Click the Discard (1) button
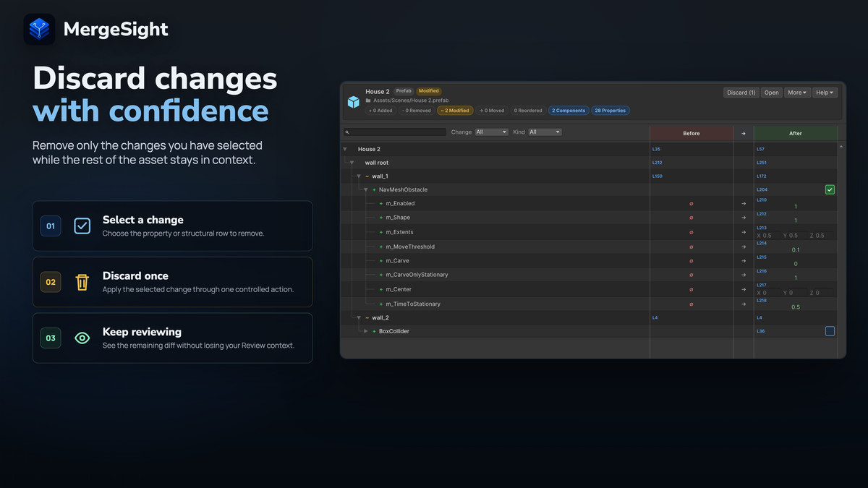 click(x=741, y=93)
